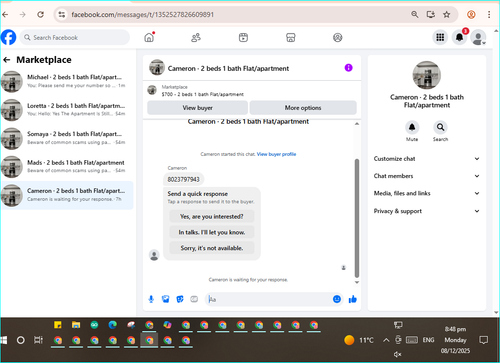Expand Chat members section
The height and width of the screenshot is (363, 500).
(427, 176)
